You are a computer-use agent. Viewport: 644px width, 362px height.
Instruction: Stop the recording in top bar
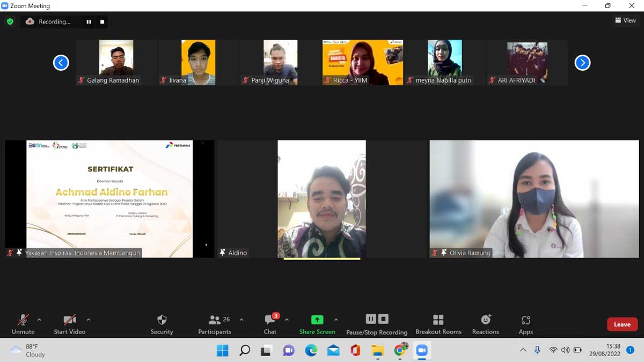(x=102, y=22)
